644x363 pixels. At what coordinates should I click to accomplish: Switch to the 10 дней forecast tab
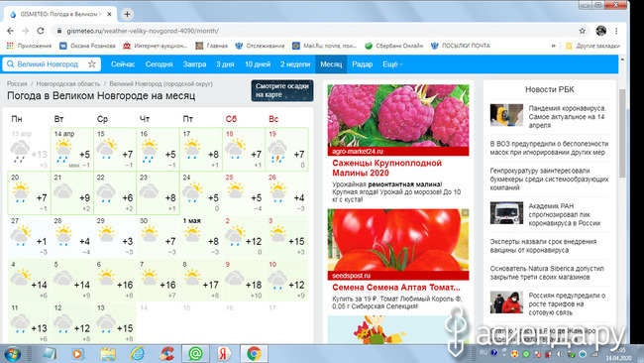point(258,64)
